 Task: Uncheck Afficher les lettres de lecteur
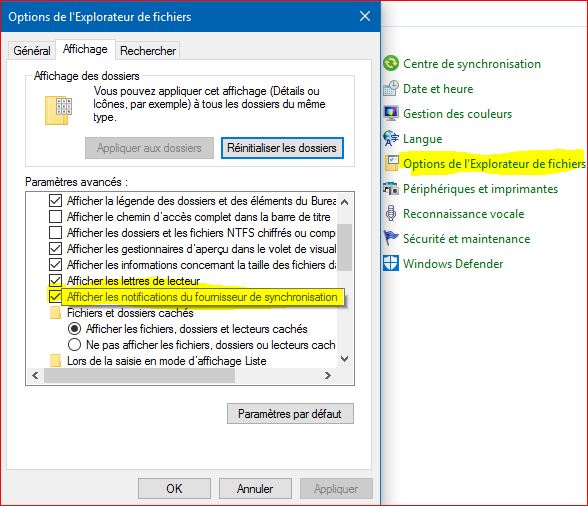56,281
